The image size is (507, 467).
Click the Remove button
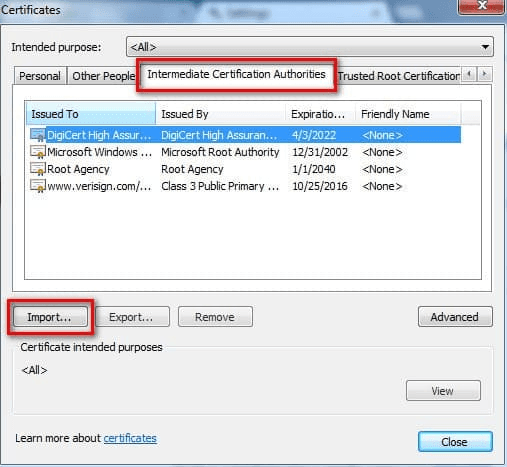pyautogui.click(x=215, y=317)
